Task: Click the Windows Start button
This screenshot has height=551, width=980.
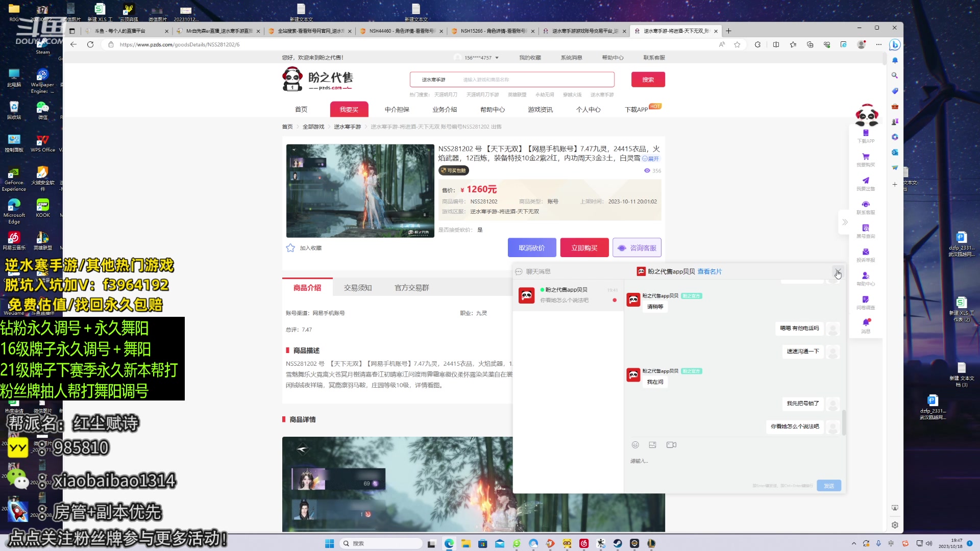Action: [x=329, y=543]
